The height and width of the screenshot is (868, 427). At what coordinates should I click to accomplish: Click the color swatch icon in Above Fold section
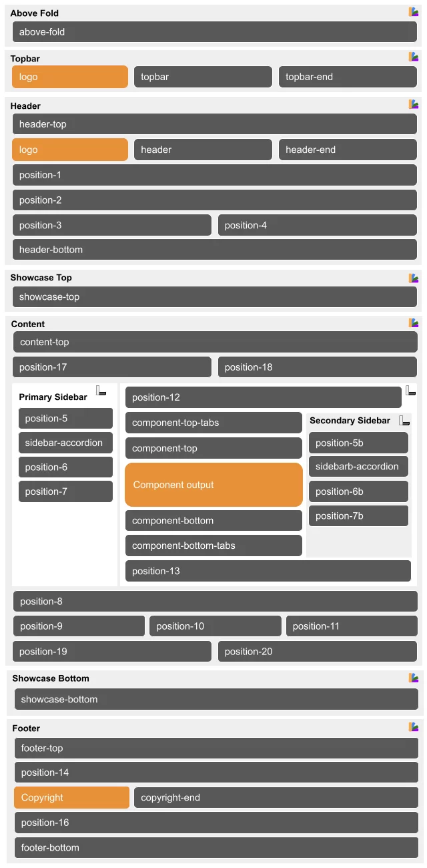[x=414, y=12]
